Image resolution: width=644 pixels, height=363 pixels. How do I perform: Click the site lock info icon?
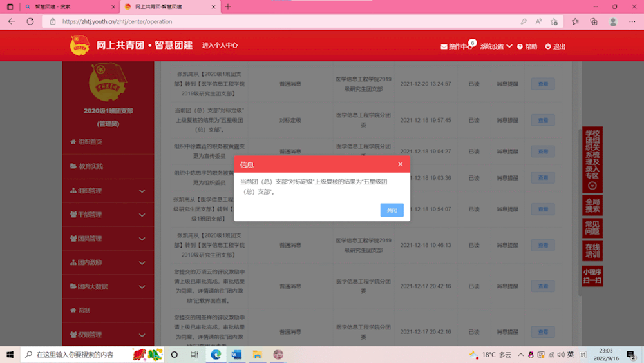[x=53, y=21]
